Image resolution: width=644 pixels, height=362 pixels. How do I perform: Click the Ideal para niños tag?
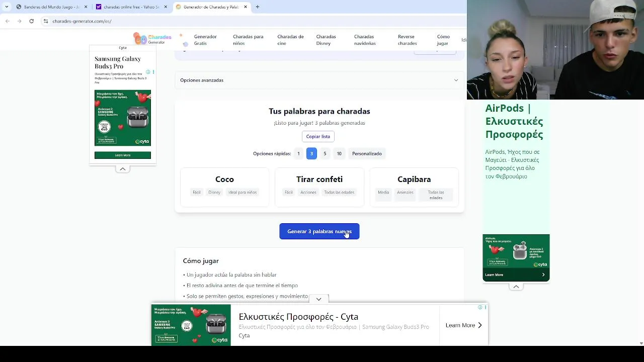tap(243, 192)
